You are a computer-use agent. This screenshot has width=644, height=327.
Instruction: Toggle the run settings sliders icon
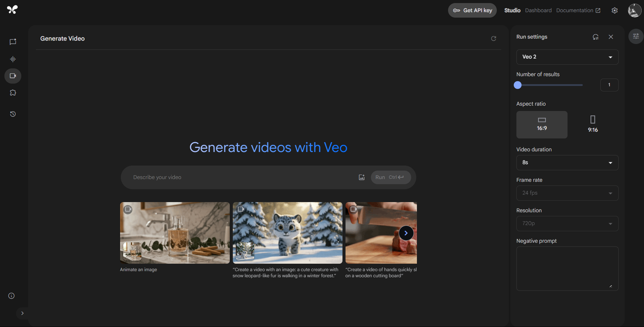636,36
